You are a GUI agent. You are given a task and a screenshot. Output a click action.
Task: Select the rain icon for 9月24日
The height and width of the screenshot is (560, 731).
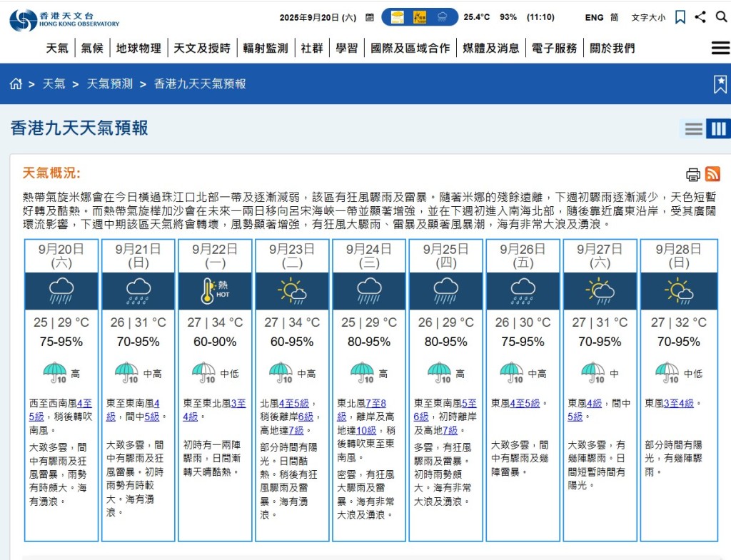[x=369, y=291]
